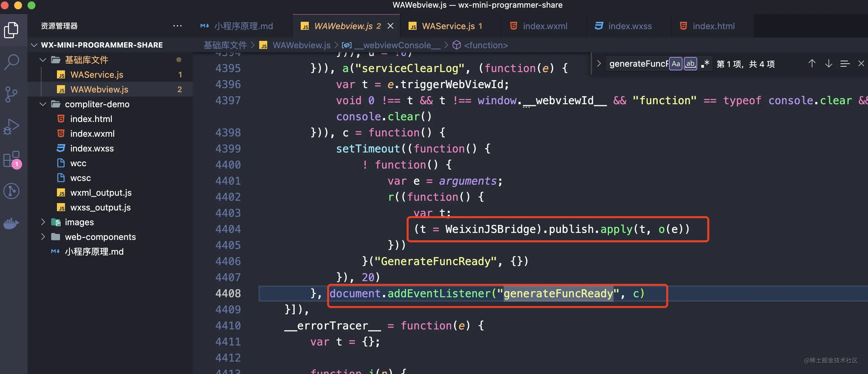Go to next find match arrow
Image resolution: width=868 pixels, height=374 pixels.
(x=828, y=63)
